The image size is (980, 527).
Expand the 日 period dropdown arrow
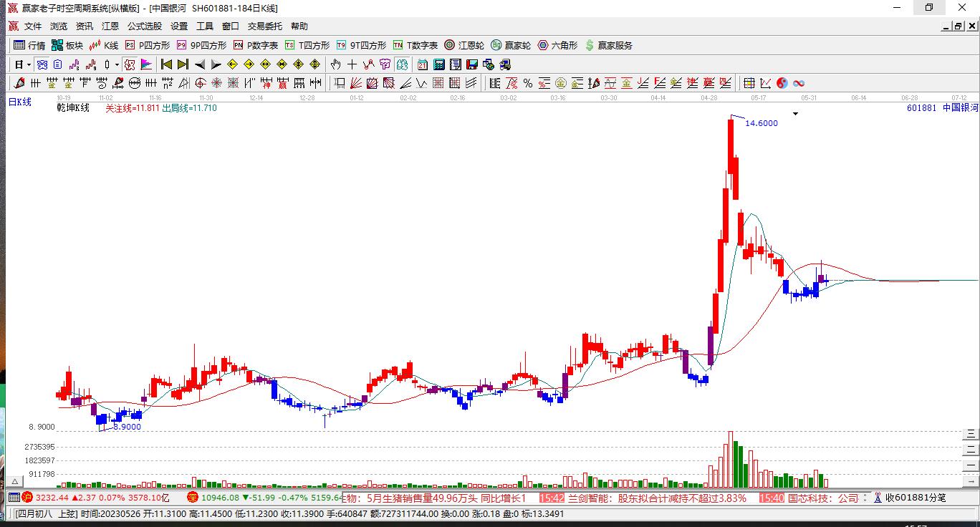[29, 64]
